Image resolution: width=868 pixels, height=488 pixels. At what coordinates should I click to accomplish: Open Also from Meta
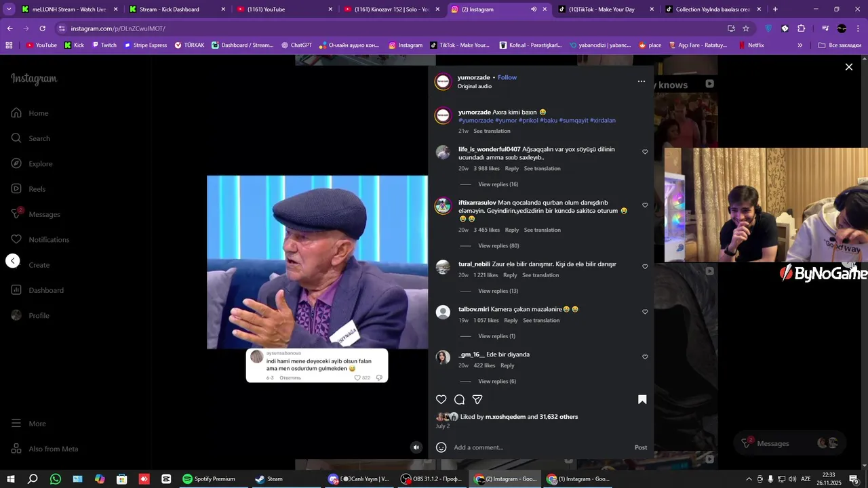click(45, 449)
